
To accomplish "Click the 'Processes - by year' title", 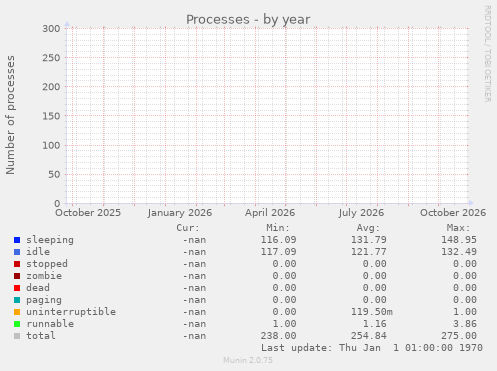I will point(248,20).
